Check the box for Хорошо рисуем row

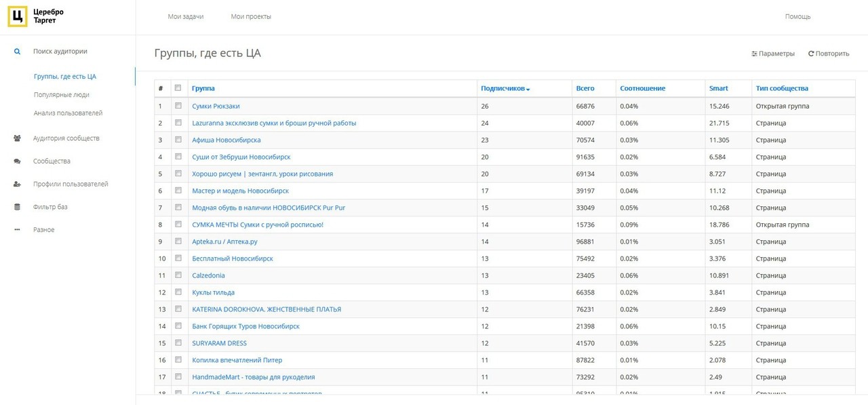178,174
